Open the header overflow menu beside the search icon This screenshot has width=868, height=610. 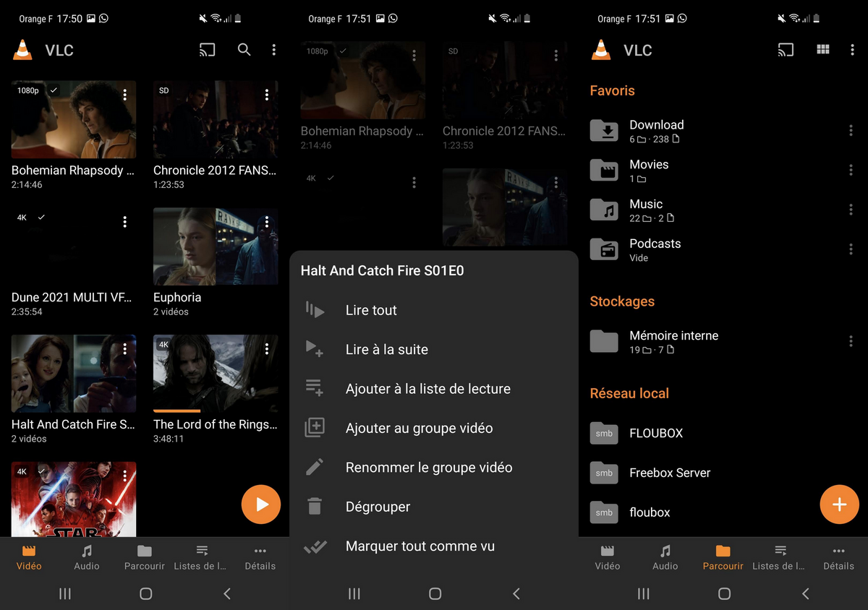[x=273, y=50]
